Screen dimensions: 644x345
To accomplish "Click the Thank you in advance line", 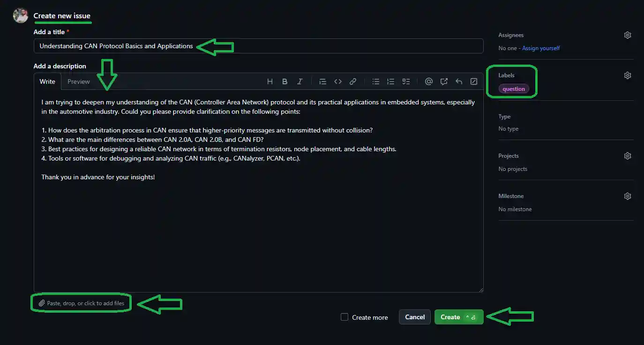I will pyautogui.click(x=98, y=177).
